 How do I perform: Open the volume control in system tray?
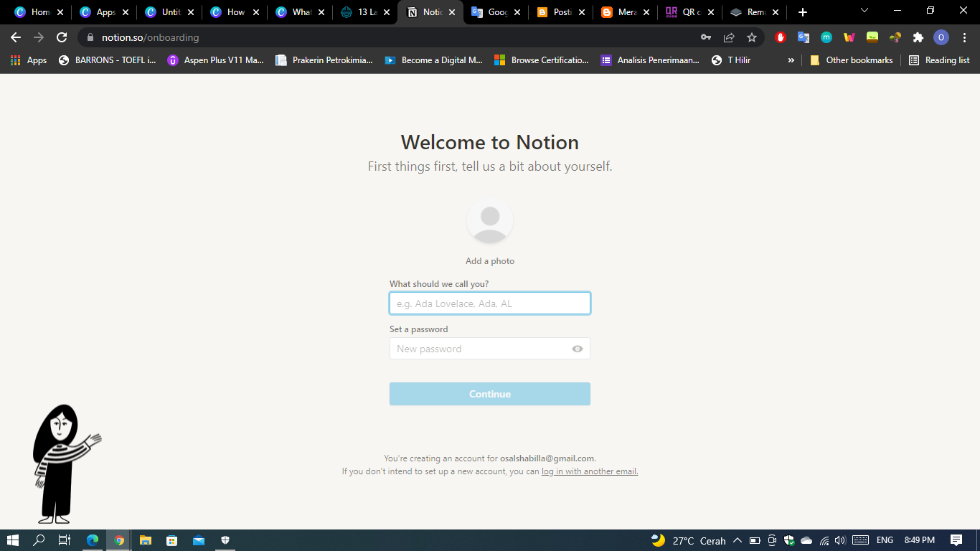pos(840,540)
